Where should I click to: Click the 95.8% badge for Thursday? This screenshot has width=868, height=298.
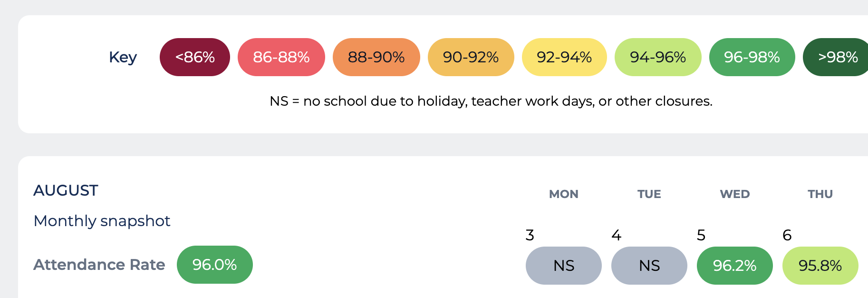[x=820, y=266]
